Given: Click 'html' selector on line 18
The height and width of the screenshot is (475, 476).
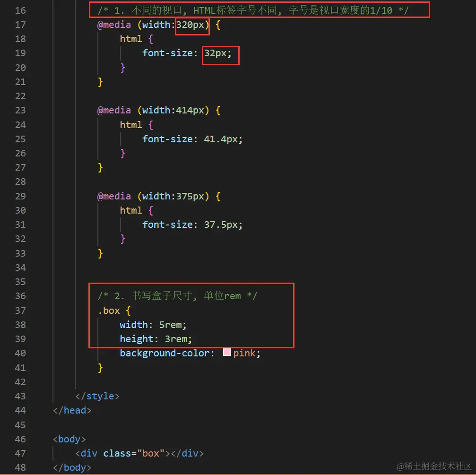Looking at the screenshot, I should 131,39.
